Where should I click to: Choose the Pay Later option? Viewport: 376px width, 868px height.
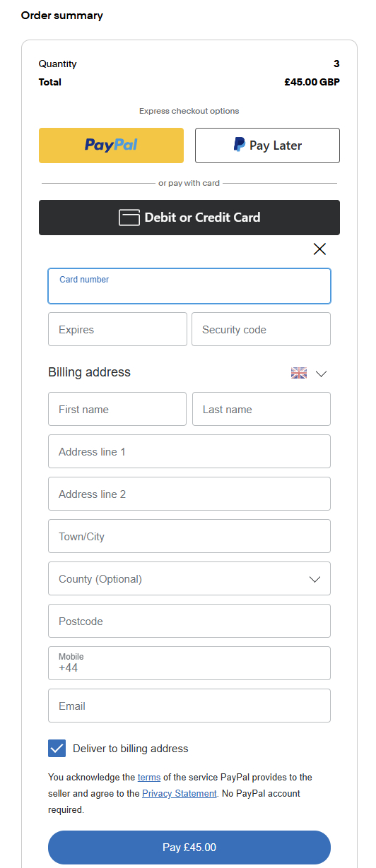(x=267, y=145)
